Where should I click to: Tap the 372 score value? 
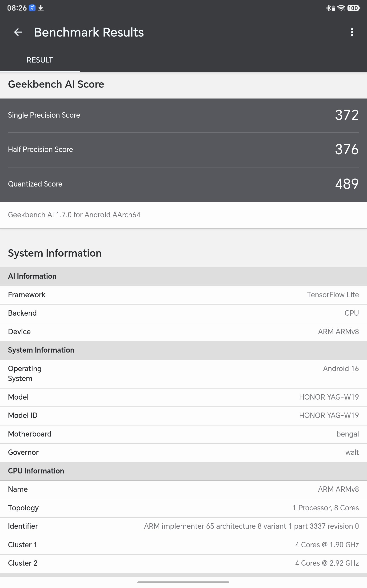347,115
